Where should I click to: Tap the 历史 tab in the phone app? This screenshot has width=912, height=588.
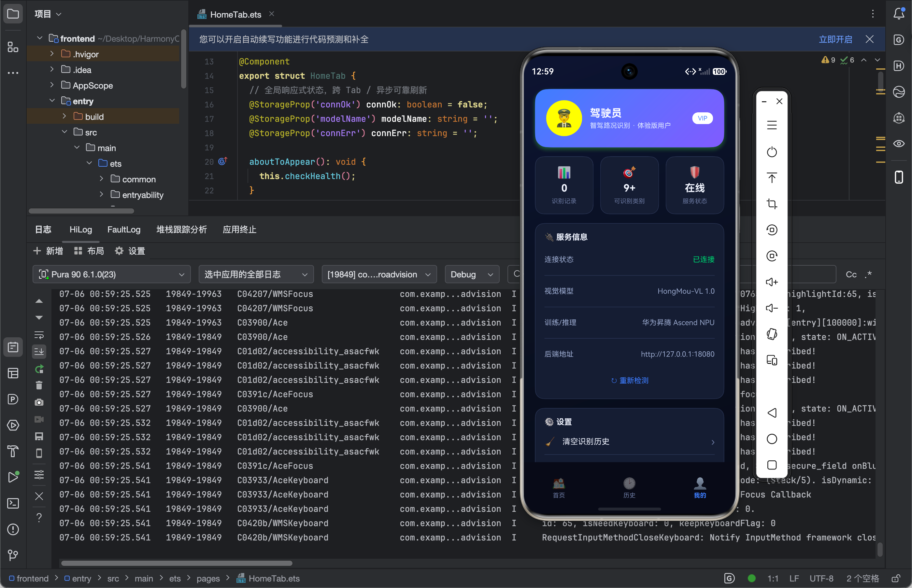(629, 488)
